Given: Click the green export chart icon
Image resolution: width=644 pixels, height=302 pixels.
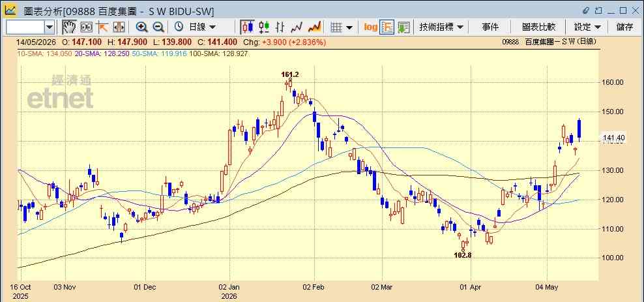Looking at the screenshot, I should 403,27.
